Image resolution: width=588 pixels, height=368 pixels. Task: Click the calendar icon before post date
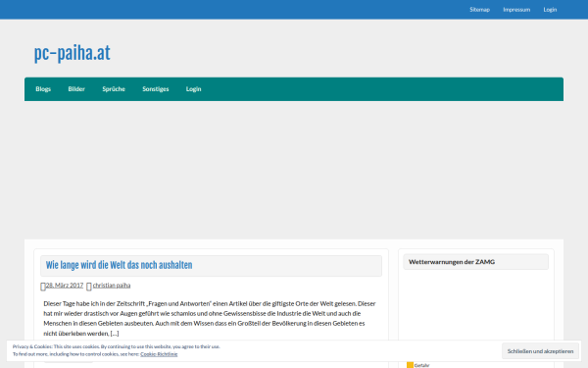pos(43,287)
